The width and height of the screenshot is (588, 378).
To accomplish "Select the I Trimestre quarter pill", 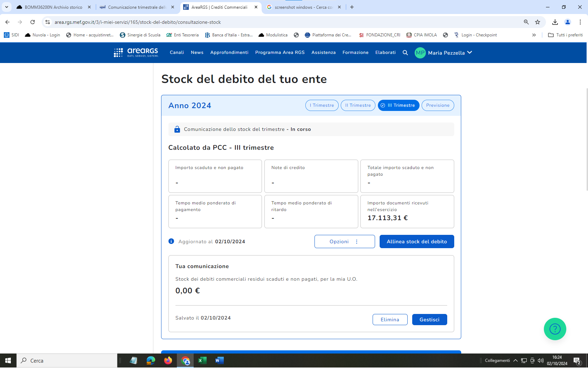I will 322,105.
